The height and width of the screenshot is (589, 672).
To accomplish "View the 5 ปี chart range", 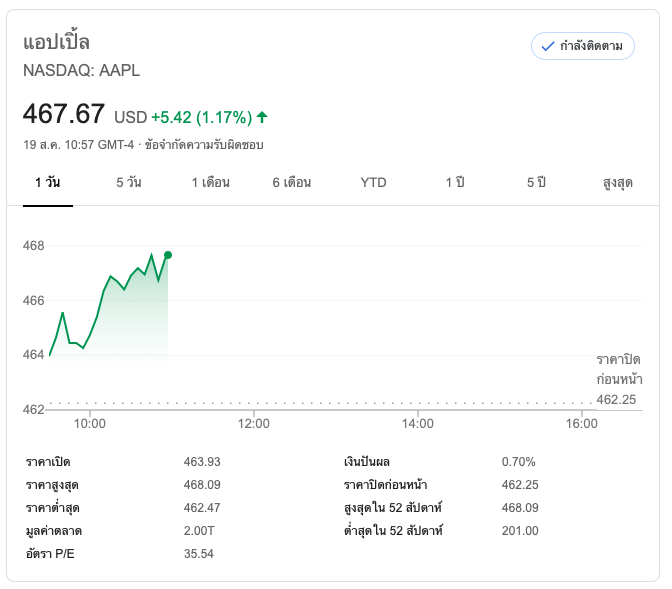I will tap(536, 182).
